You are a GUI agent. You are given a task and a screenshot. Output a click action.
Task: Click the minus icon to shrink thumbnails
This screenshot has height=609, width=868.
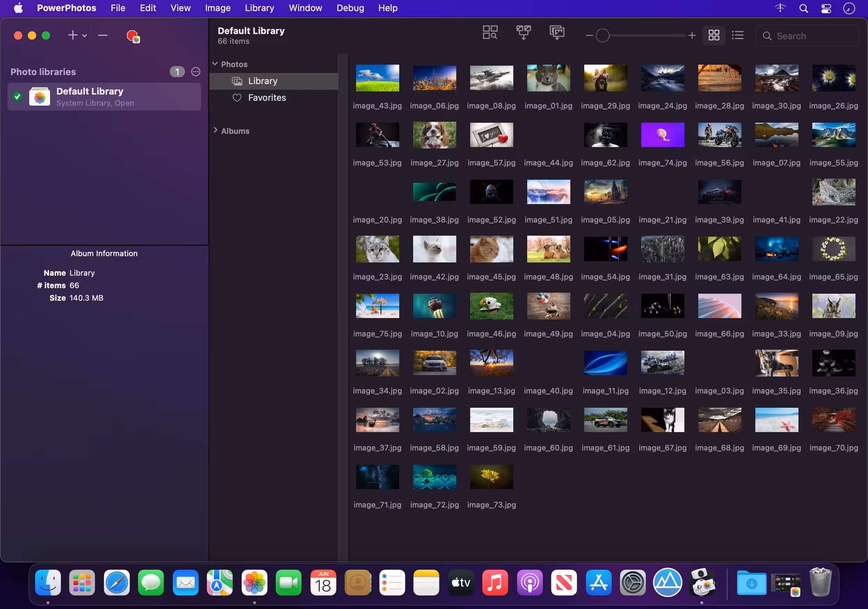(x=589, y=35)
